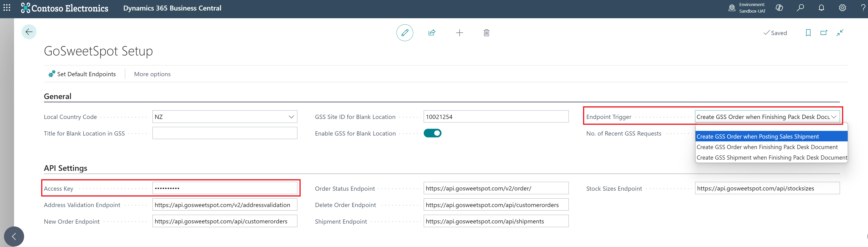
Task: Click the Contoso Electronics logo
Action: (x=65, y=8)
